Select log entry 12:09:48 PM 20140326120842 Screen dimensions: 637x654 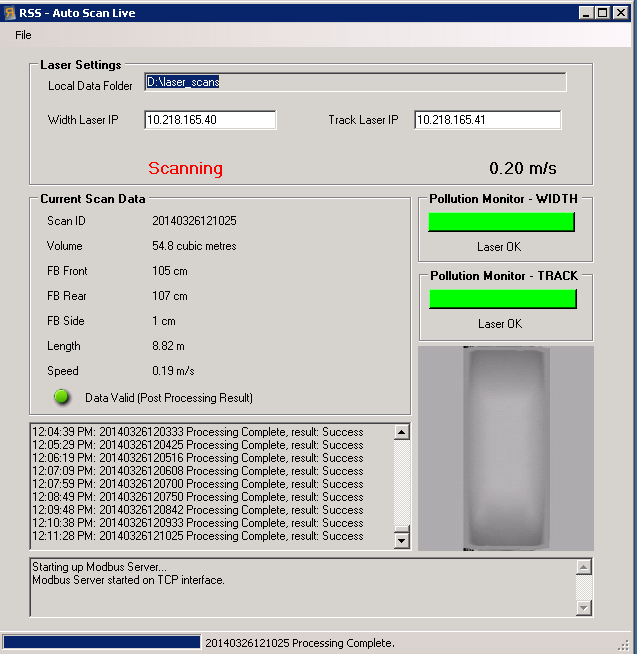[198, 510]
